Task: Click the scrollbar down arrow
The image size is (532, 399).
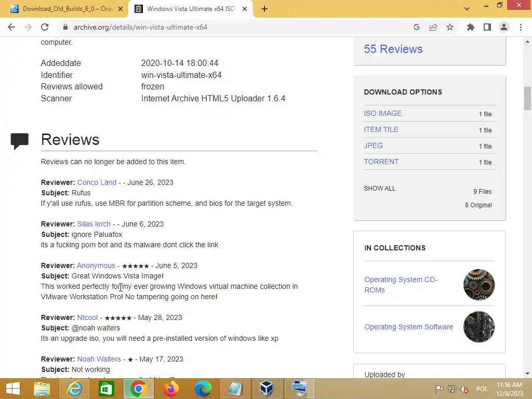Action: [527, 374]
